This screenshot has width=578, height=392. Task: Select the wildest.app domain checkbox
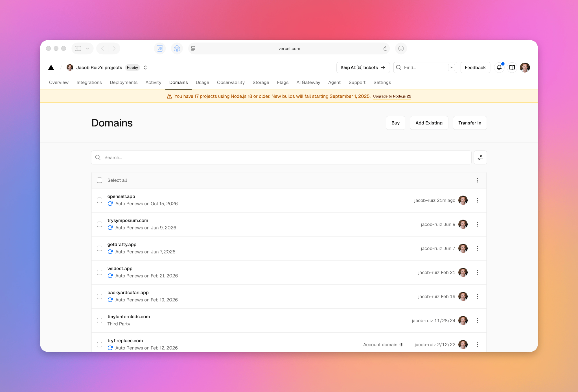tap(100, 272)
